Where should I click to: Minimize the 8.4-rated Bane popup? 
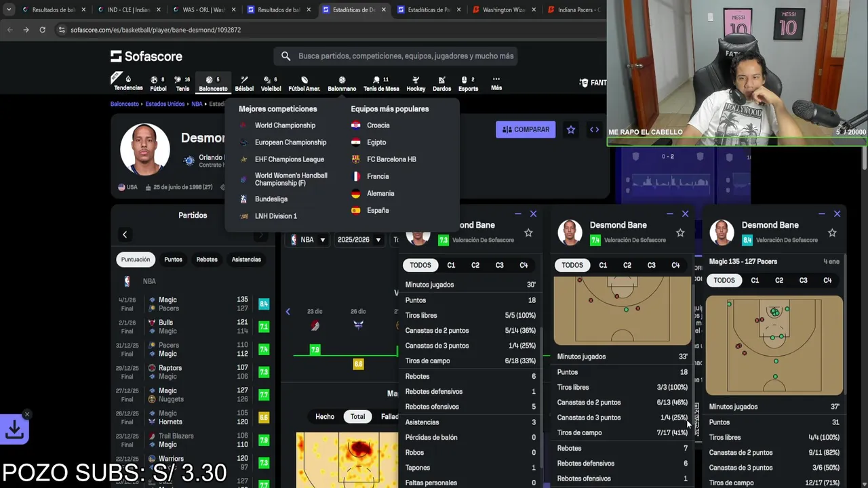point(821,213)
